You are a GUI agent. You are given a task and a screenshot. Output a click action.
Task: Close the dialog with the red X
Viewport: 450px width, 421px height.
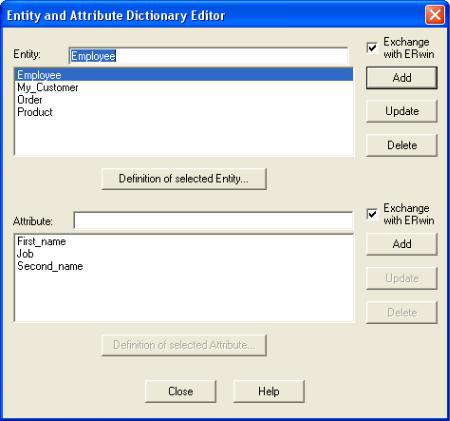435,15
